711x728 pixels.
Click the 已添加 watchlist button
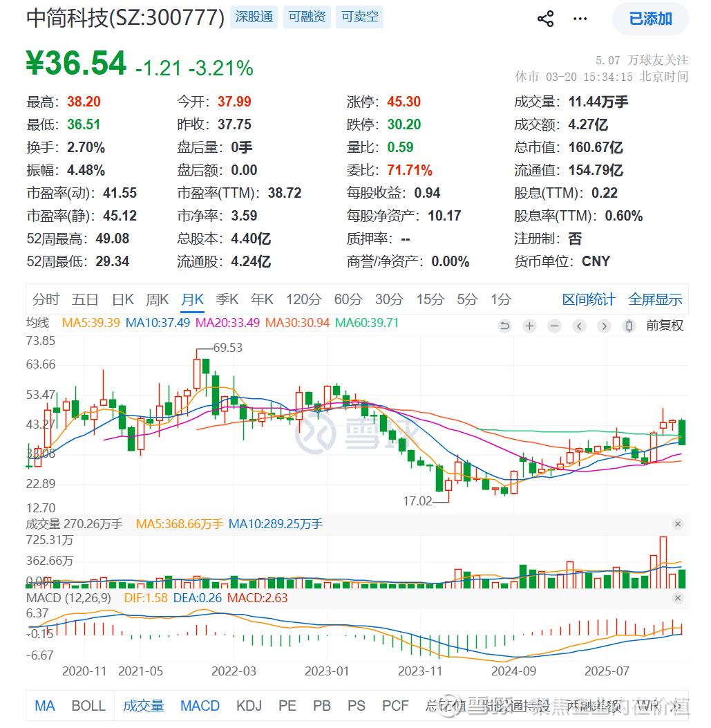[650, 19]
